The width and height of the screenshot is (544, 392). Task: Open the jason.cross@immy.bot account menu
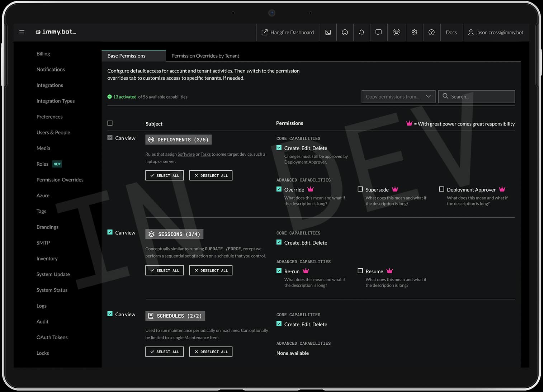point(496,32)
